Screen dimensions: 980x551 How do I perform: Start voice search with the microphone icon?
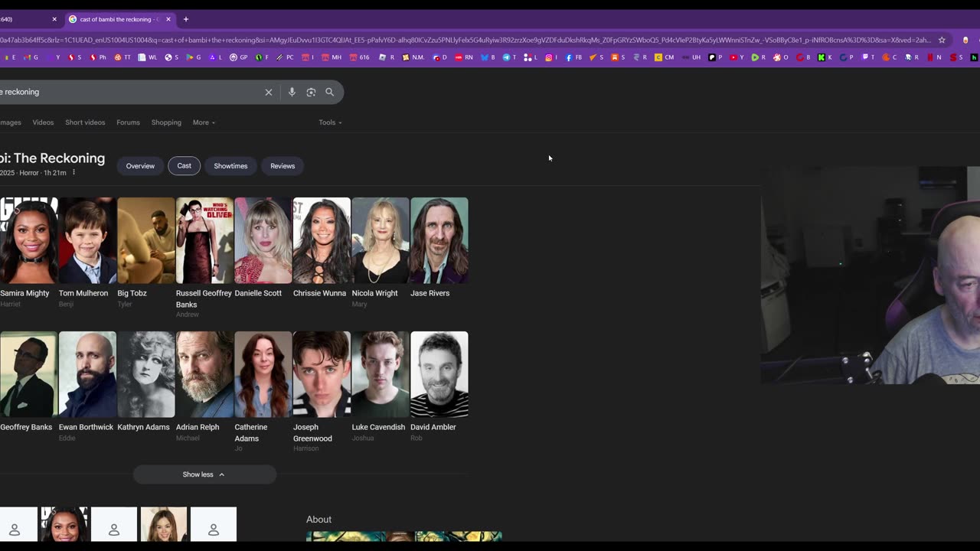(292, 92)
